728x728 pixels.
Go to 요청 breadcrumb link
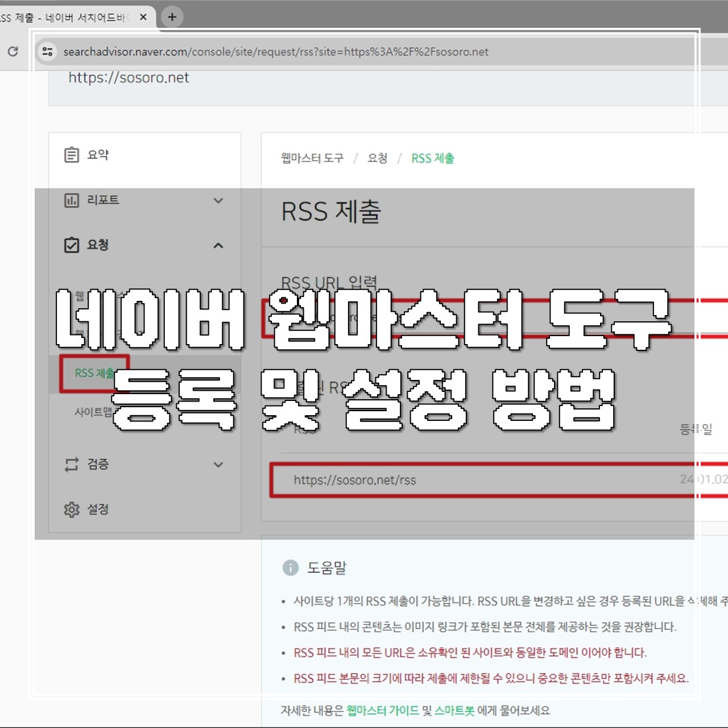(x=377, y=158)
